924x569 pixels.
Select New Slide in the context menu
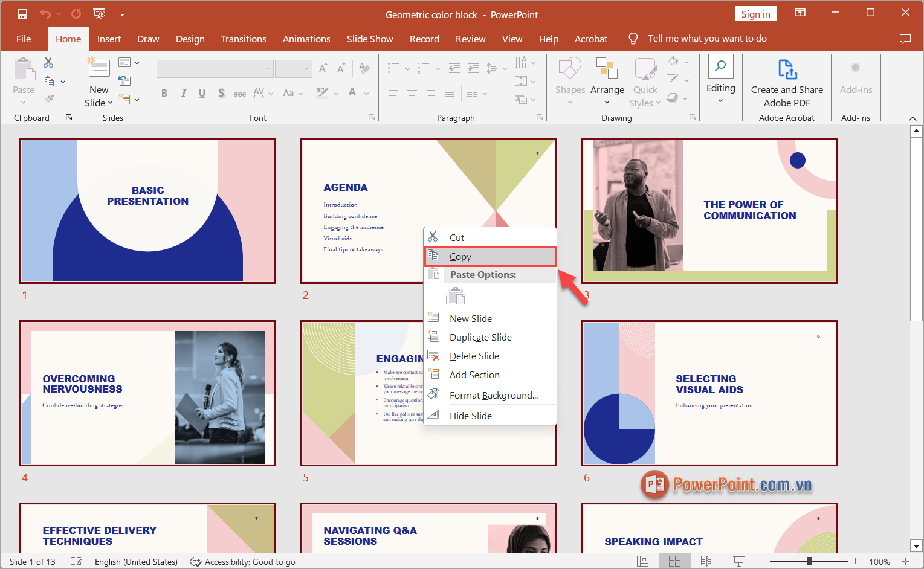pyautogui.click(x=490, y=318)
